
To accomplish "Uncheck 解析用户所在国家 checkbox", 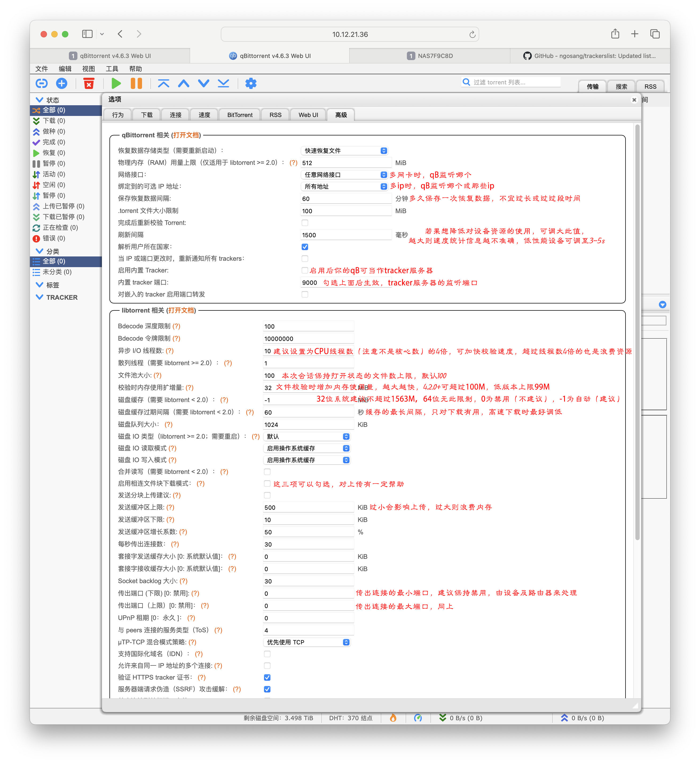I will click(x=305, y=247).
